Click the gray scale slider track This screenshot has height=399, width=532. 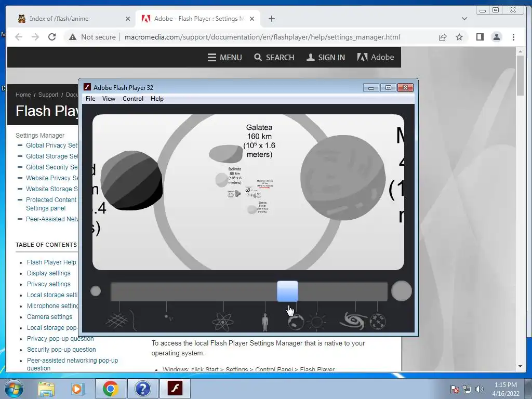(249, 291)
